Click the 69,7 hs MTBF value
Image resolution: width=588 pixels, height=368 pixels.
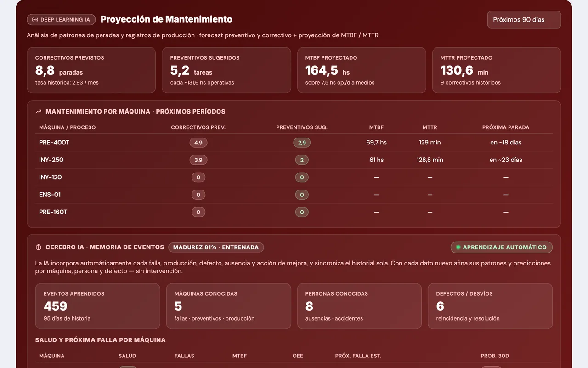[x=377, y=143]
